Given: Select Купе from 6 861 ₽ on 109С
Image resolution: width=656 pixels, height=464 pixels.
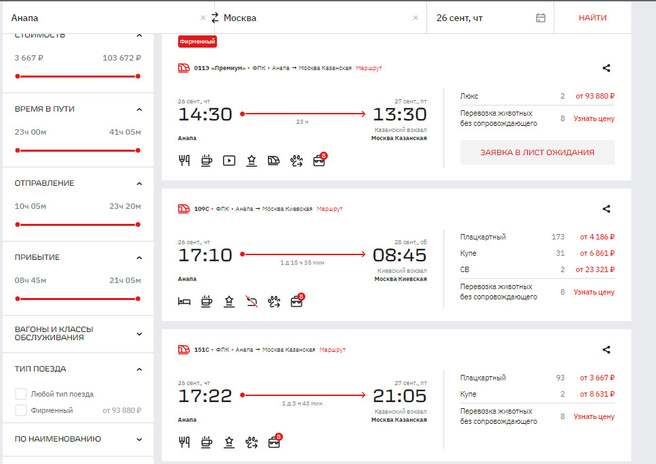Looking at the screenshot, I should point(537,253).
